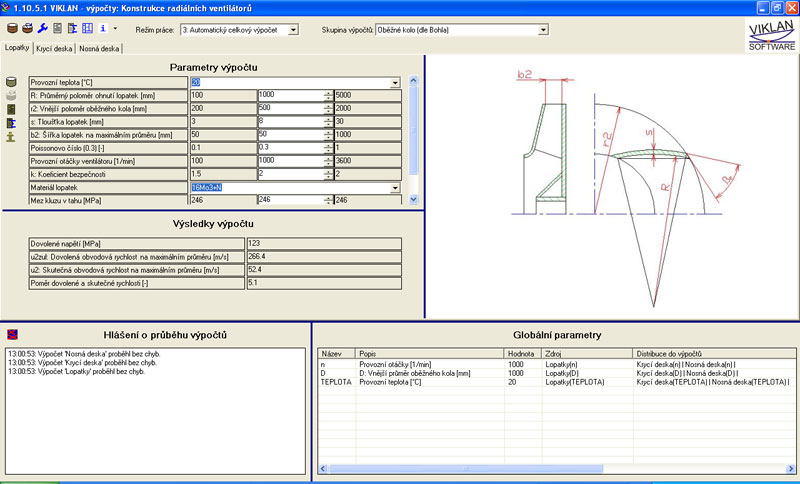Expand the Skupina výpočtů combo box

pyautogui.click(x=543, y=30)
